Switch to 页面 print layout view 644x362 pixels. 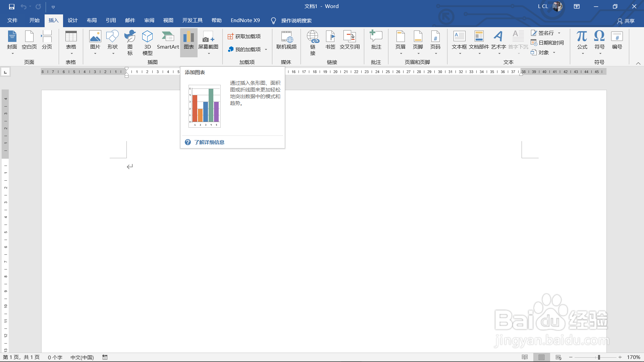(541, 357)
